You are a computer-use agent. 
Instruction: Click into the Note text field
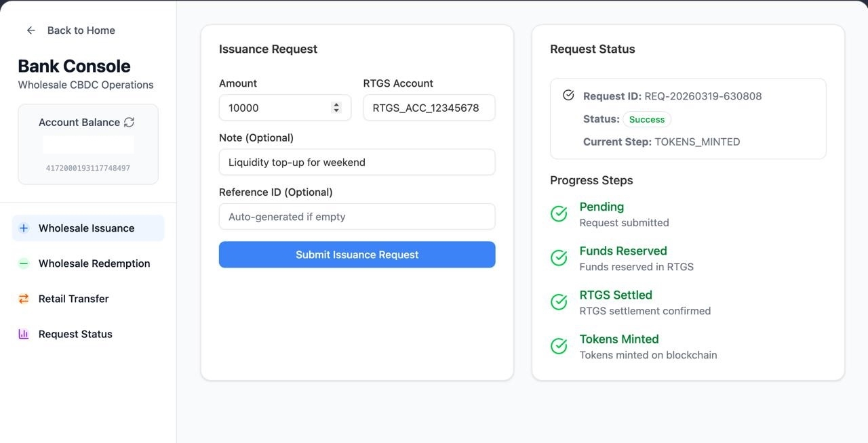pos(357,163)
